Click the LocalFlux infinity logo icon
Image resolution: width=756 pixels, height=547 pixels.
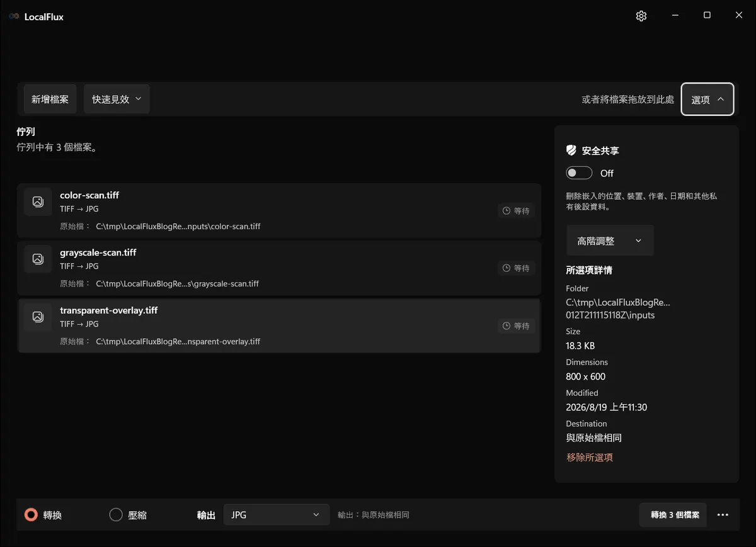tap(14, 16)
